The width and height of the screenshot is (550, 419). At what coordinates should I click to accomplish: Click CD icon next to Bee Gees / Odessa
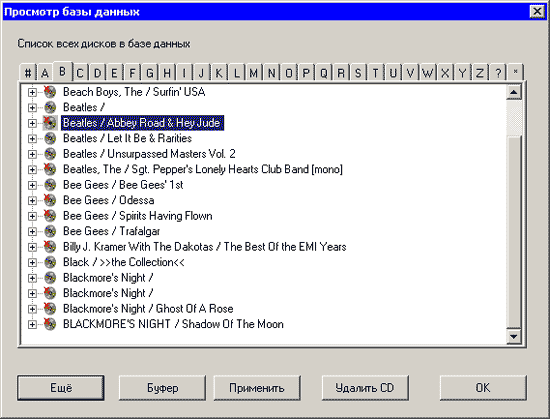[x=50, y=200]
